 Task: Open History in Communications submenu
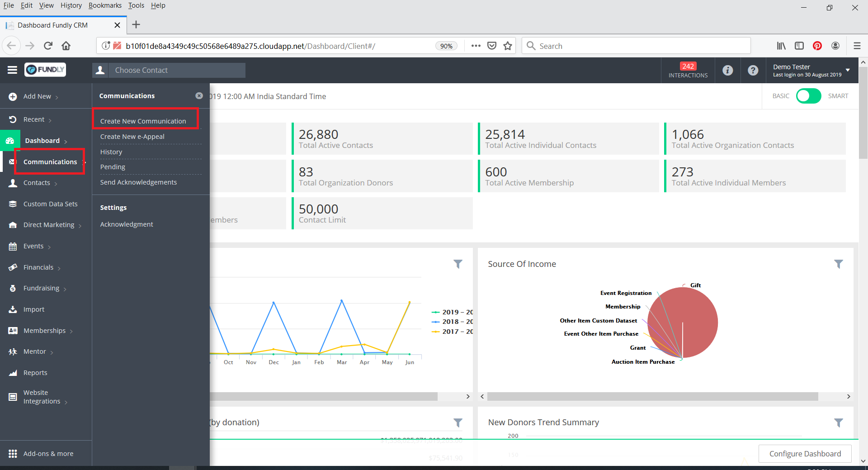pos(111,152)
